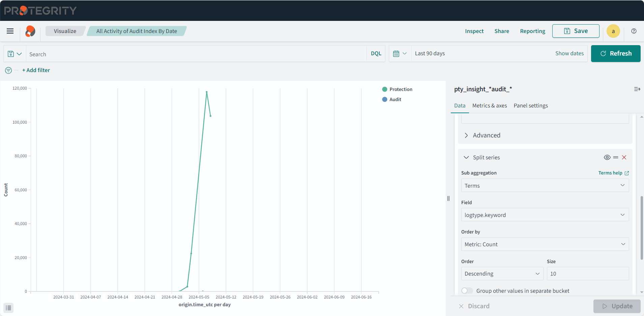This screenshot has width=644, height=316.
Task: Click the Protection legend label
Action: pos(401,89)
